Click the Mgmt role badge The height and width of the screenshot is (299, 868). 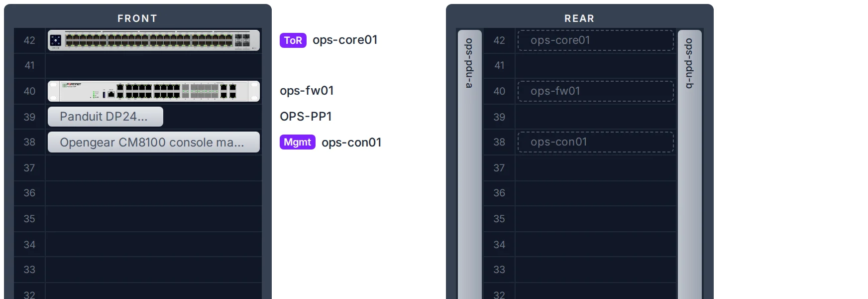(x=298, y=142)
